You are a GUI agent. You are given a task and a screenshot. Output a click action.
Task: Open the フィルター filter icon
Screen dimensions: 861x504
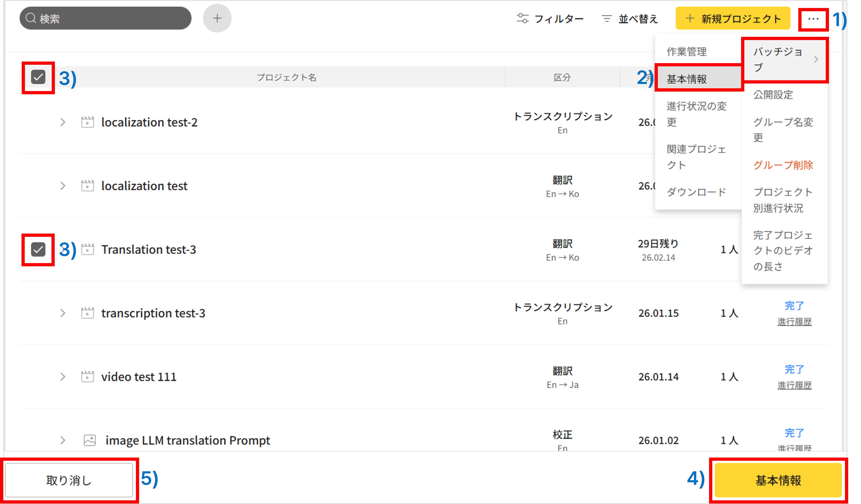522,19
